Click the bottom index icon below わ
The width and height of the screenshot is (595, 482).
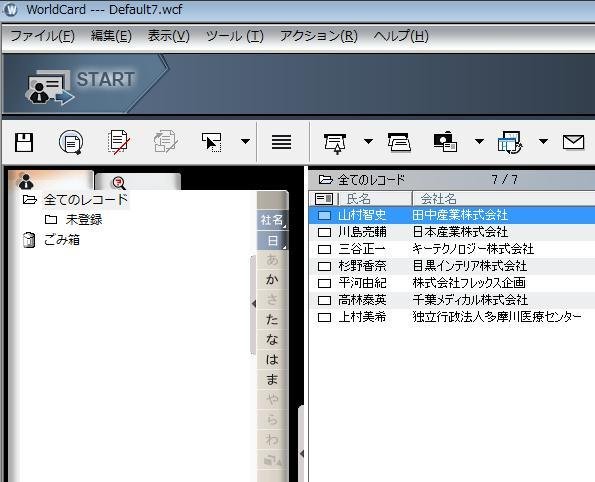pyautogui.click(x=272, y=460)
